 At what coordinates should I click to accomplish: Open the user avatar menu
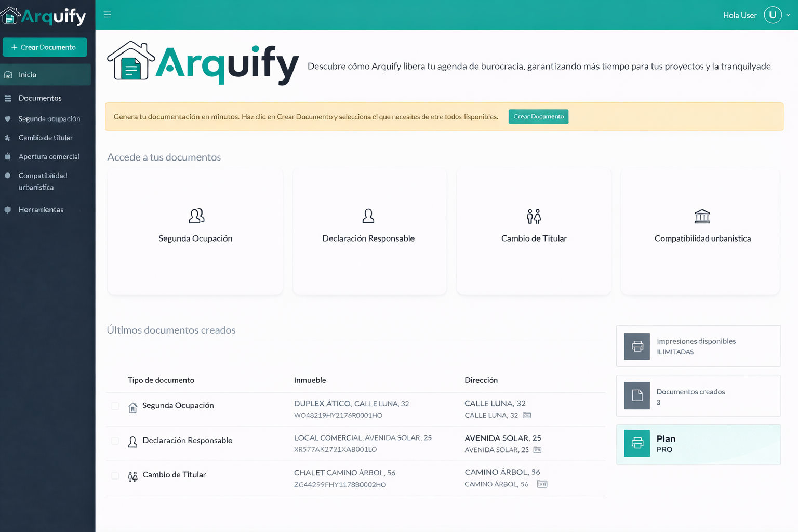[773, 15]
